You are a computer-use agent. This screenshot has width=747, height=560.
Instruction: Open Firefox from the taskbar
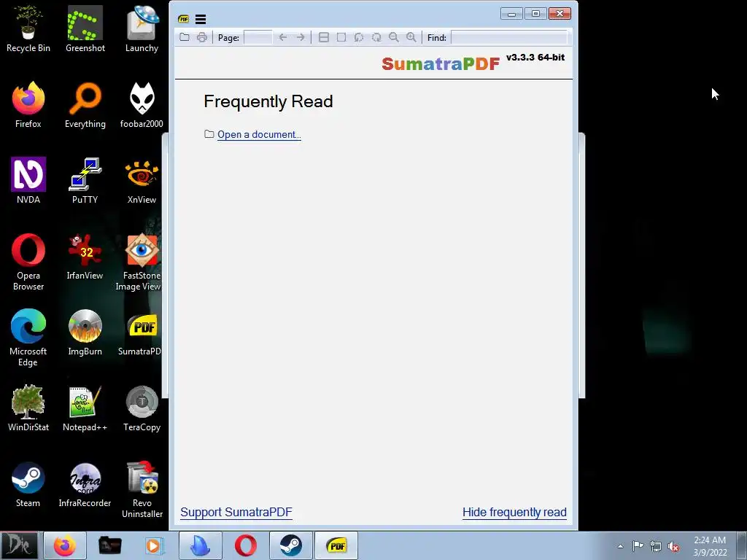[65, 545]
